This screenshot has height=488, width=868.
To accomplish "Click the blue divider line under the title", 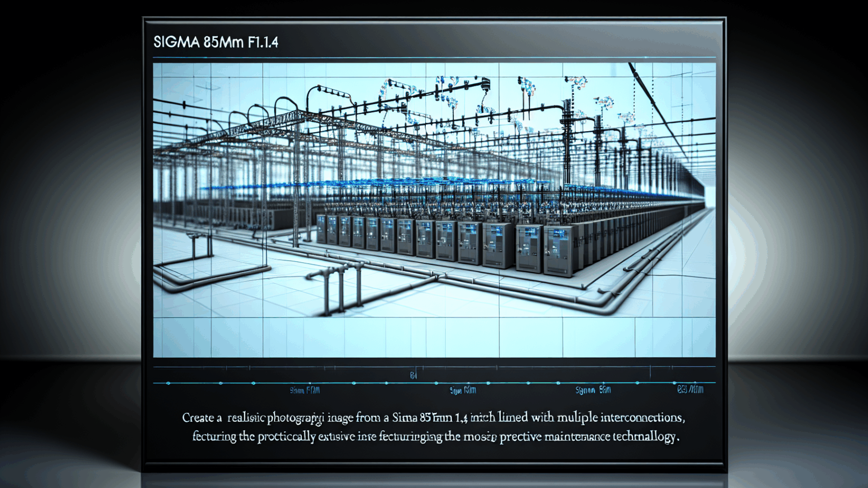I will [434, 58].
